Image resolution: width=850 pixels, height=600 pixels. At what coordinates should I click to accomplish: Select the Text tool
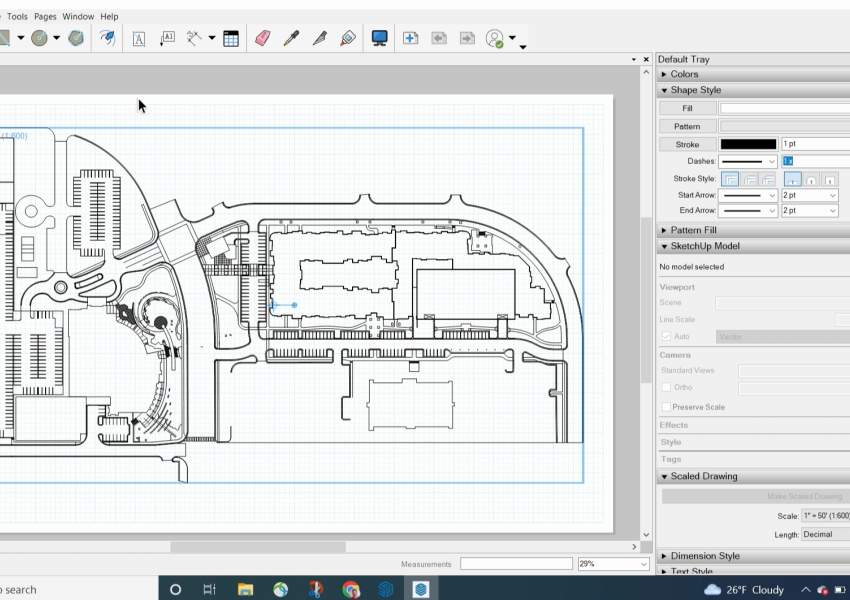139,38
